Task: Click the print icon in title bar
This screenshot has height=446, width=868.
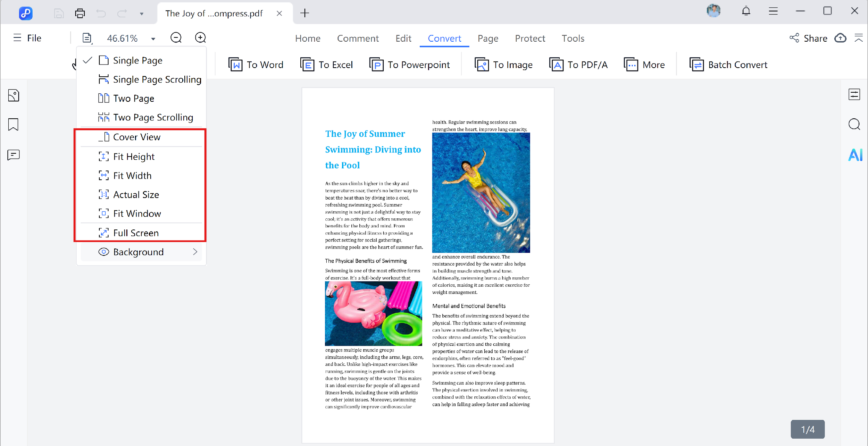Action: click(80, 13)
